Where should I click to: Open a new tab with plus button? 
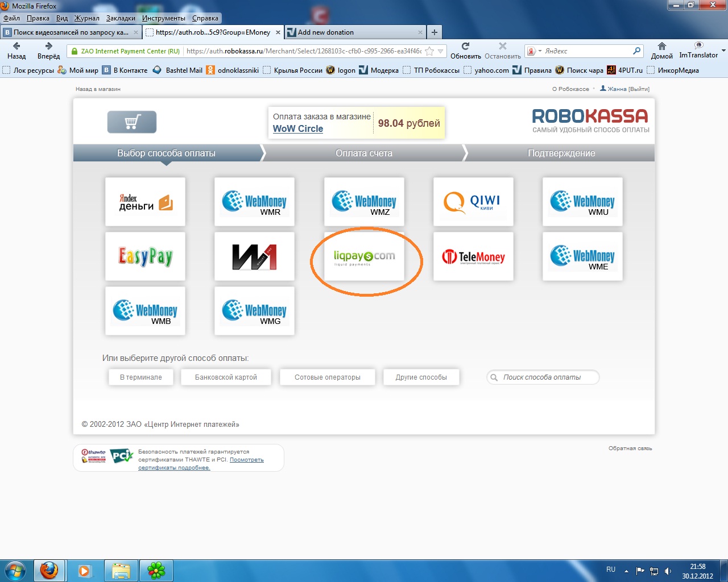(x=435, y=32)
